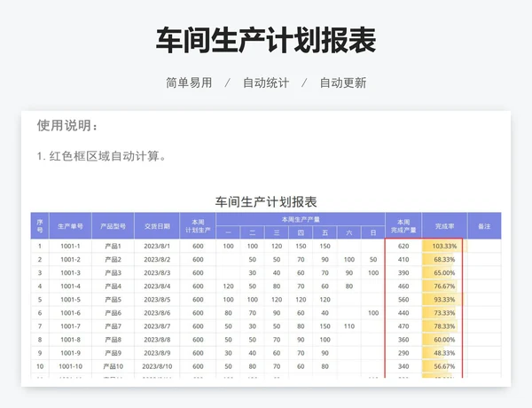532x408 pixels.
Task: Select delivery date cell 2023/8/6
Action: pyautogui.click(x=157, y=313)
